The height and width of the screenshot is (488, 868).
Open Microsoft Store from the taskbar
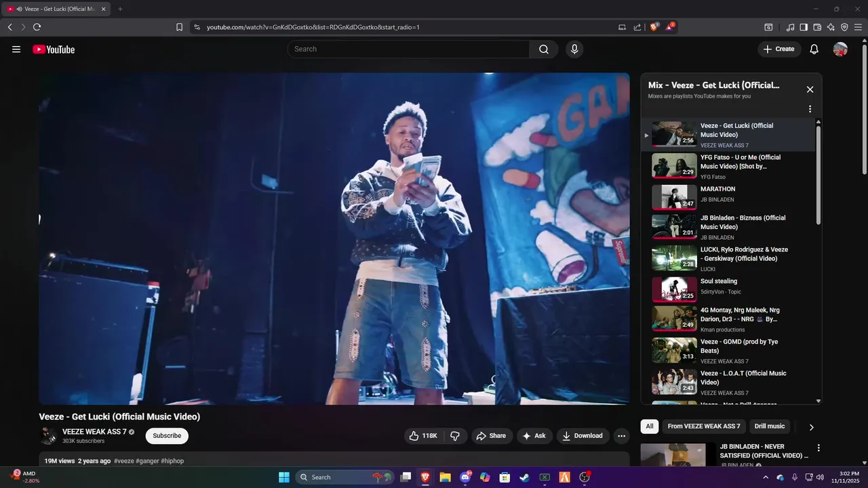click(x=505, y=477)
